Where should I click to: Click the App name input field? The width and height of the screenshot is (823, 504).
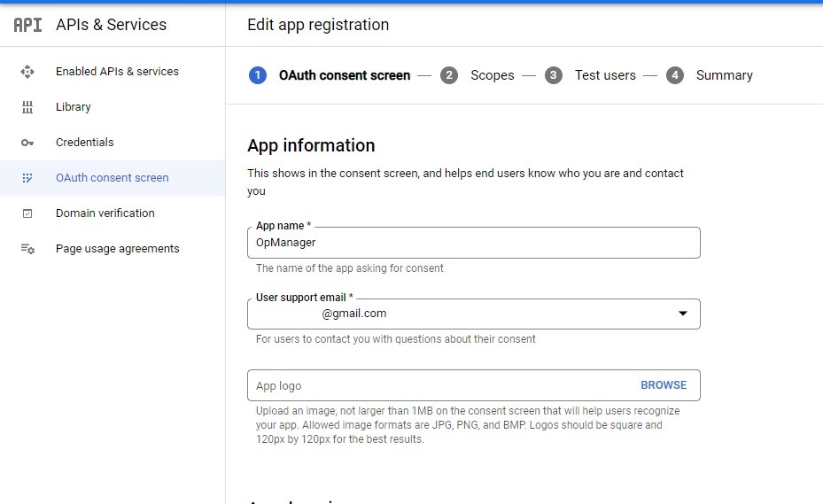click(473, 243)
